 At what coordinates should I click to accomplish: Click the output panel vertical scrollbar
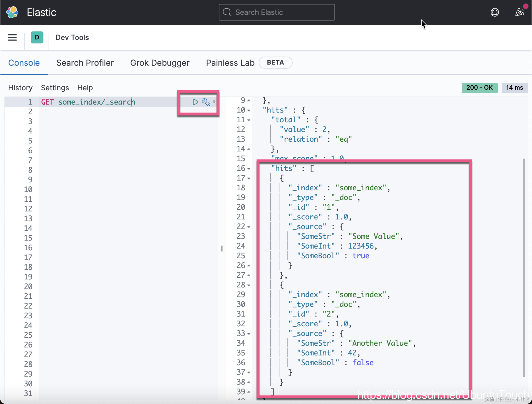pyautogui.click(x=524, y=267)
